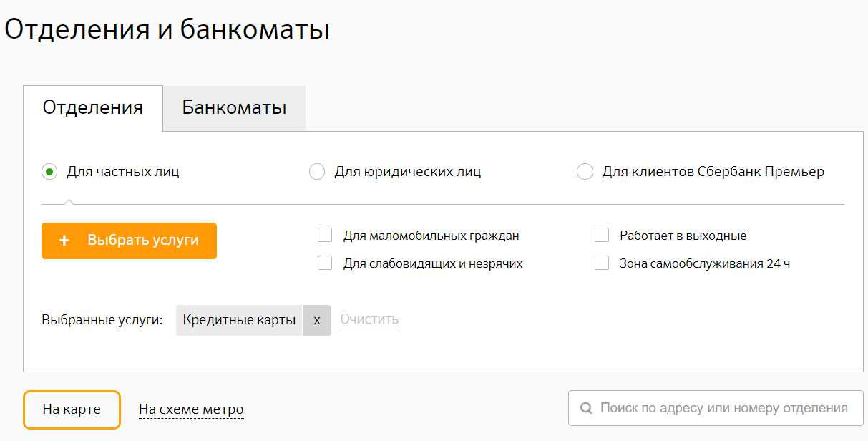Click the Очистить link
868x441 pixels.
(369, 319)
